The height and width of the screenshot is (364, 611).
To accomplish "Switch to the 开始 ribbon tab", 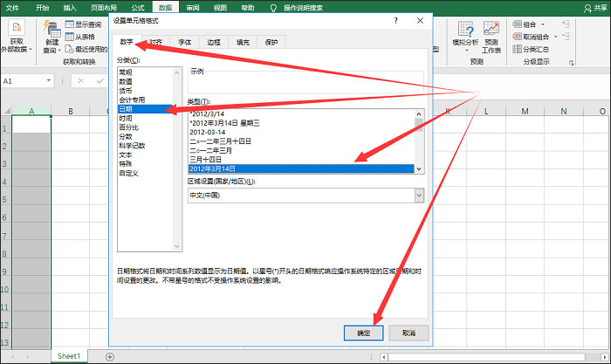I will pyautogui.click(x=42, y=7).
